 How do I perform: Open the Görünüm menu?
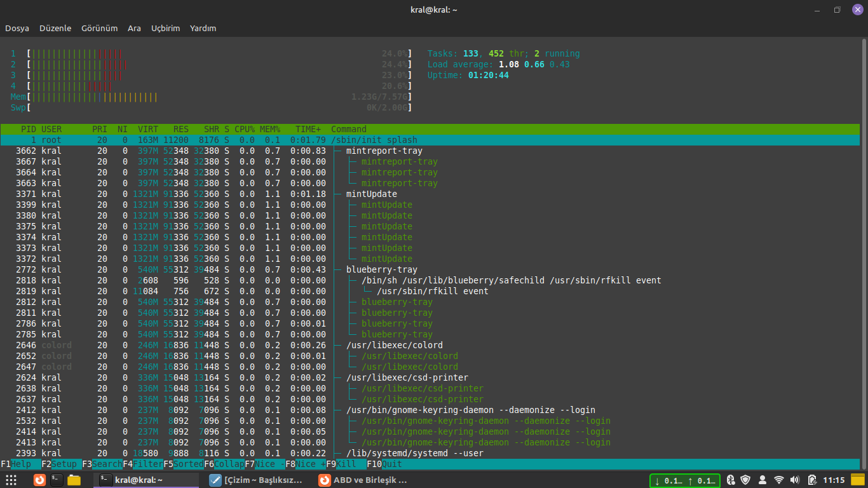point(100,29)
